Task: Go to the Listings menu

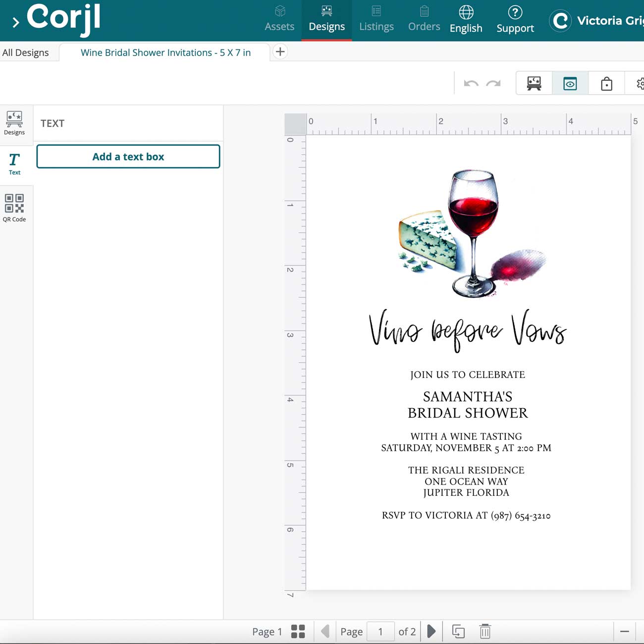Action: tap(376, 20)
